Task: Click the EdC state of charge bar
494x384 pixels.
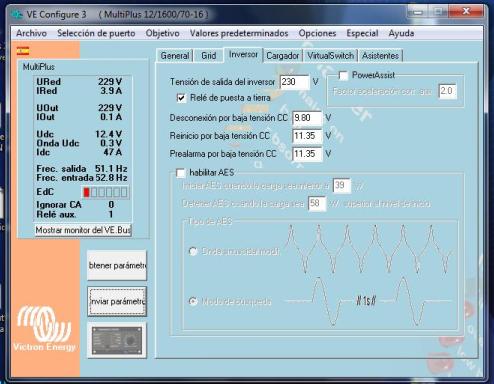Action: coord(105,192)
